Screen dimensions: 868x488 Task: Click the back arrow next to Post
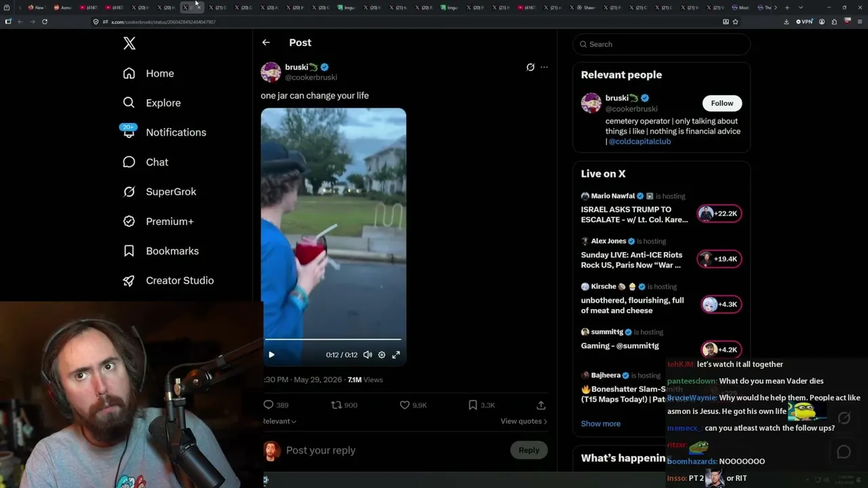coord(266,43)
